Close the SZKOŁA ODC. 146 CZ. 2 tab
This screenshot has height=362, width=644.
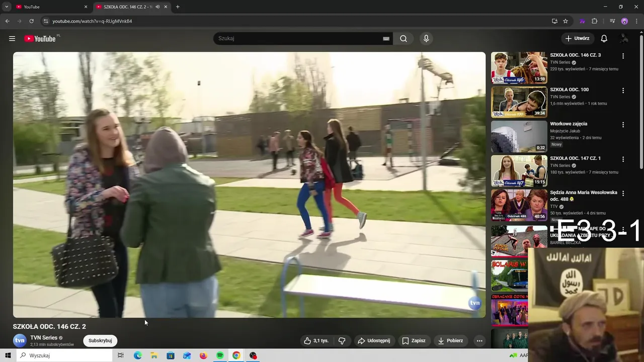tap(166, 7)
